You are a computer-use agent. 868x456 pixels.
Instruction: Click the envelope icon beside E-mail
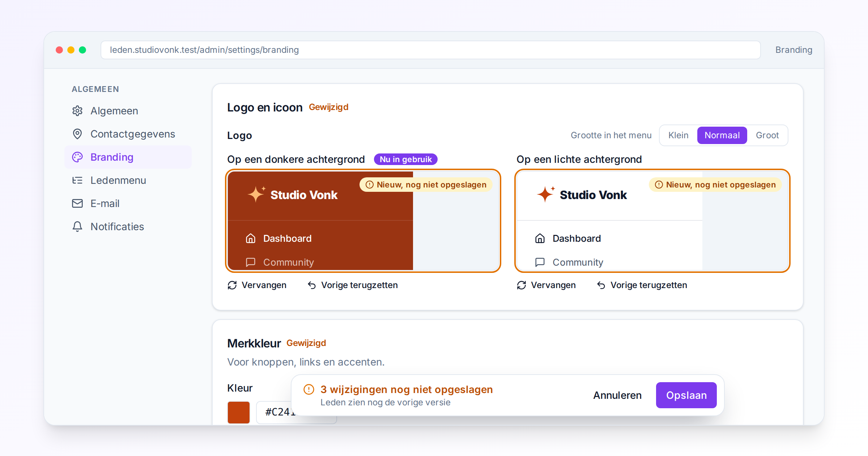77,203
